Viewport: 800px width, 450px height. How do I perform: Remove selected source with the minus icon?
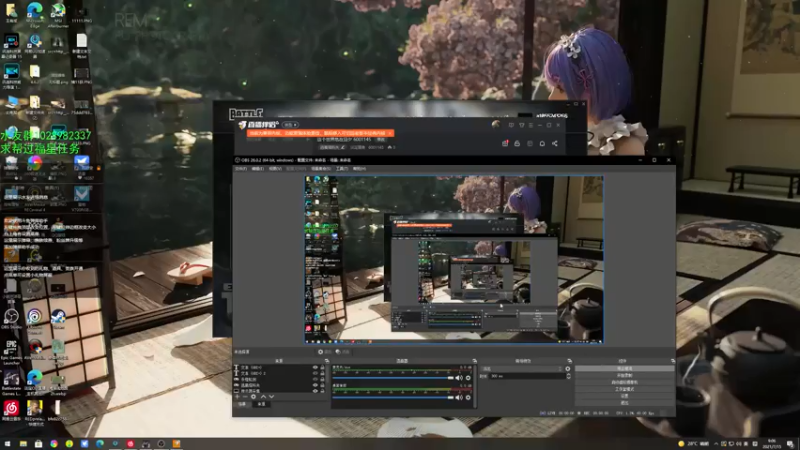245,396
